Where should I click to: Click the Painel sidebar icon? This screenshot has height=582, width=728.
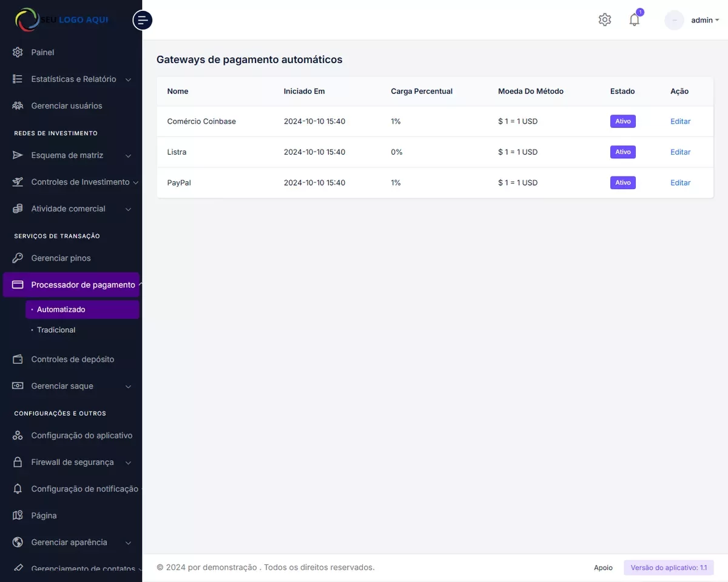(18, 53)
